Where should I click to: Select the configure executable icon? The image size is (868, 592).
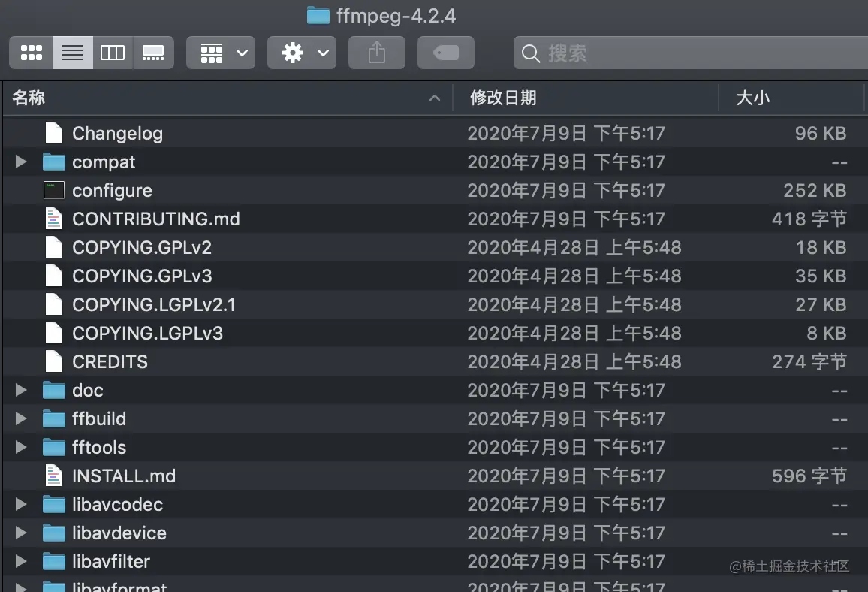pos(54,190)
